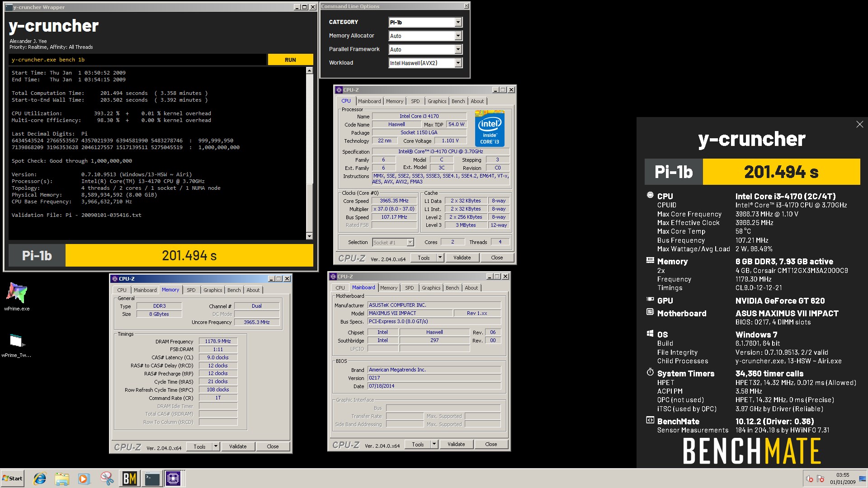
Task: Click the DRAM Frequency value 1178.9 MHz
Action: click(218, 341)
